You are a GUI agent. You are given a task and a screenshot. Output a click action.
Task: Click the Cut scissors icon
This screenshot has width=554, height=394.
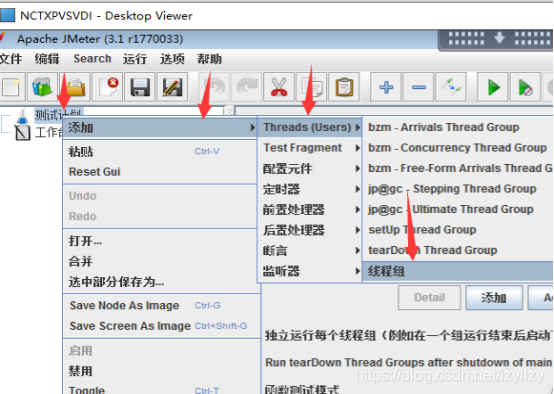(x=279, y=87)
